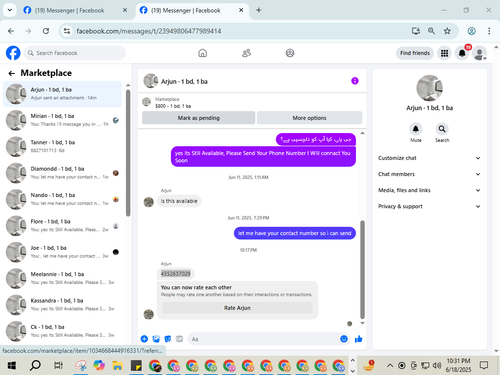Open a new browser tab
Screen dimensions: 500x375
click(258, 10)
